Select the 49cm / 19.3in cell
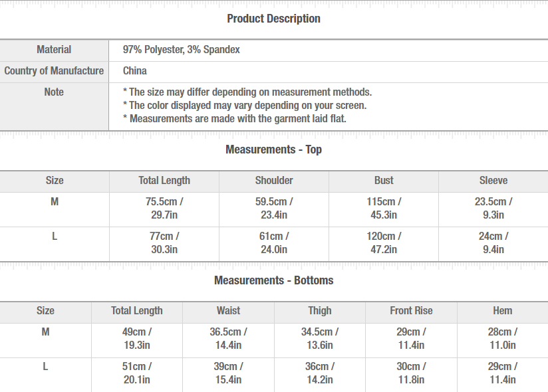Image resolution: width=548 pixels, height=392 pixels. point(136,339)
